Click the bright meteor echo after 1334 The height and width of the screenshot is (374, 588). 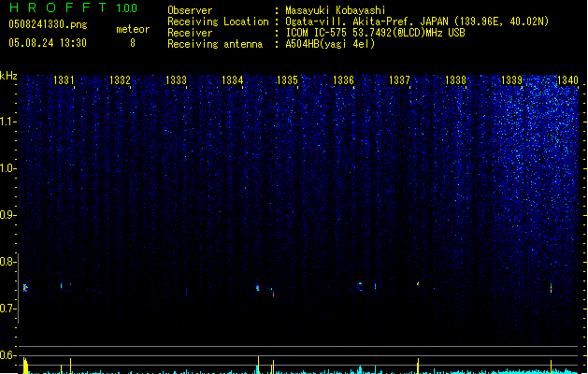[x=258, y=288]
